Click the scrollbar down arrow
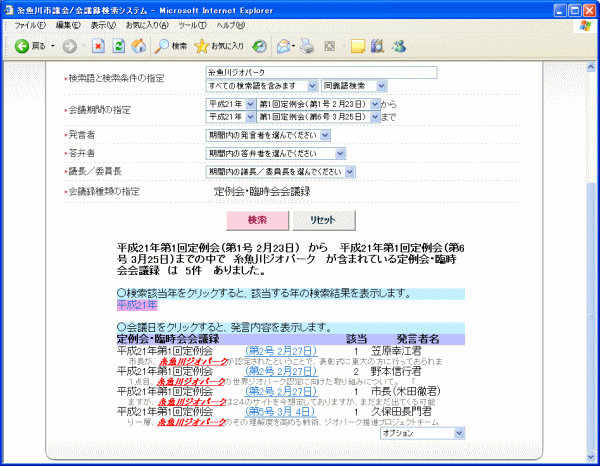Viewport: 600px width, 466px height. [590, 457]
